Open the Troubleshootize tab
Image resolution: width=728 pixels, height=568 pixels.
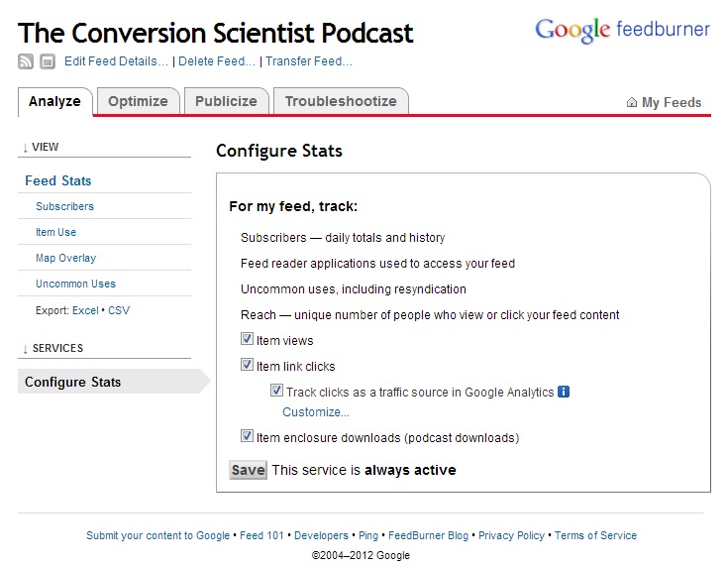coord(341,101)
